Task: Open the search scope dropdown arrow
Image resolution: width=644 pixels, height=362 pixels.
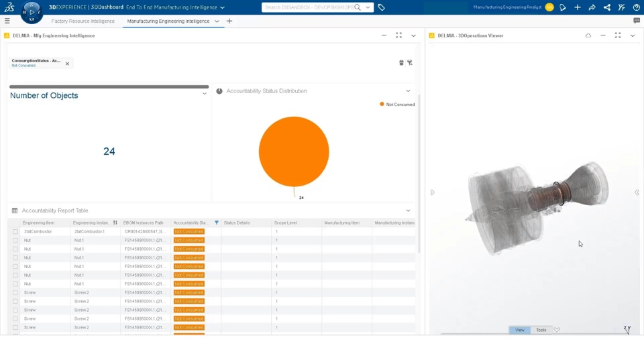Action: (368, 7)
